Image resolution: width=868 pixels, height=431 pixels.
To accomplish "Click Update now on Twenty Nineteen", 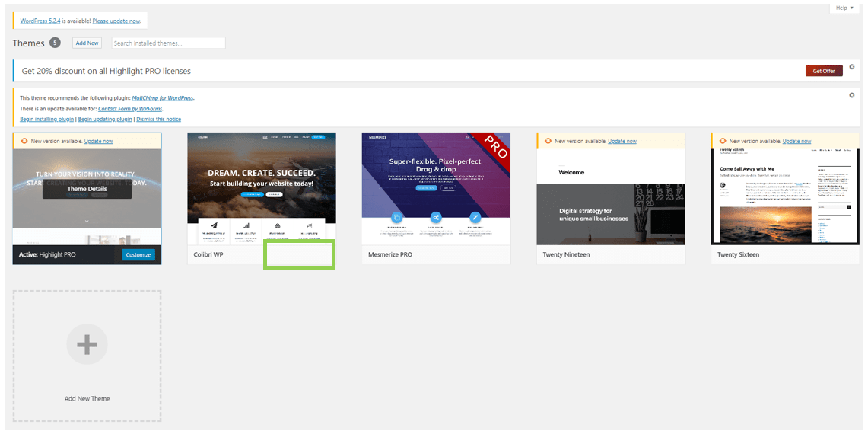I will [622, 141].
